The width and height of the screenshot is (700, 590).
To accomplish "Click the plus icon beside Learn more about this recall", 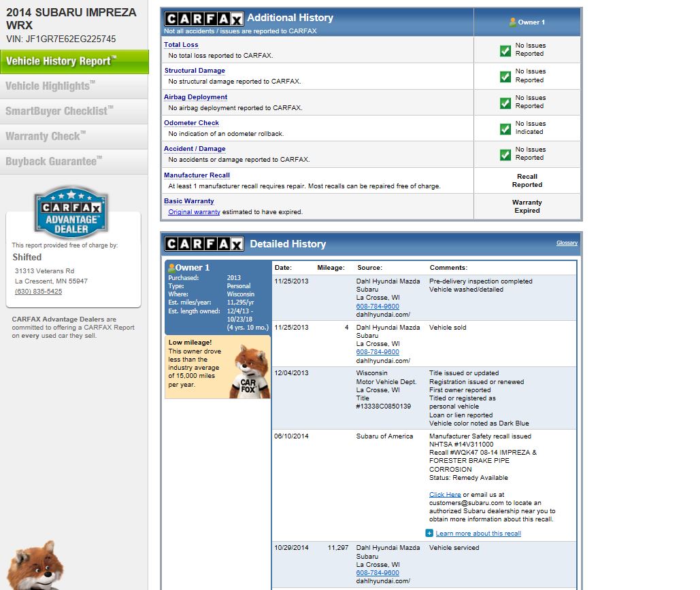I will pyautogui.click(x=429, y=534).
